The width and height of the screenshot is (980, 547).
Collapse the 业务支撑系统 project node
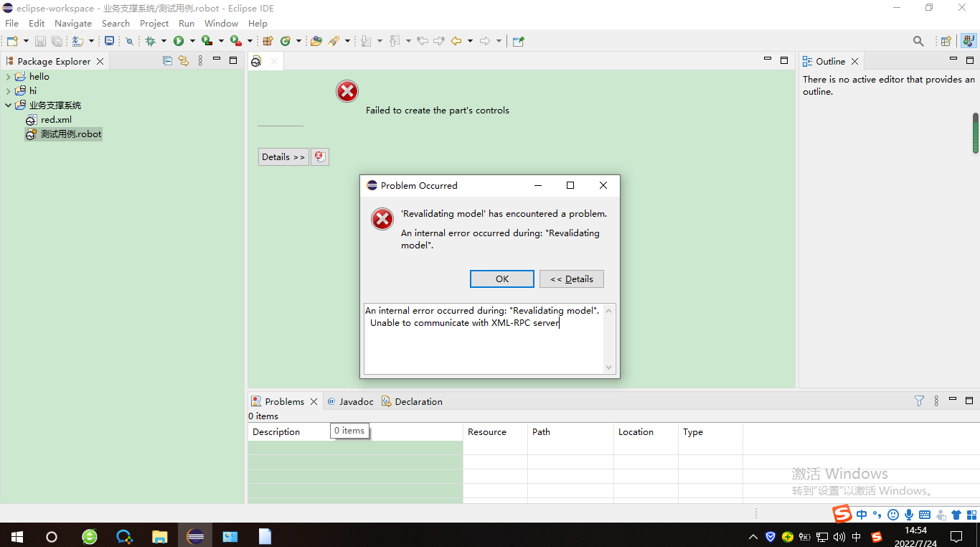point(8,106)
